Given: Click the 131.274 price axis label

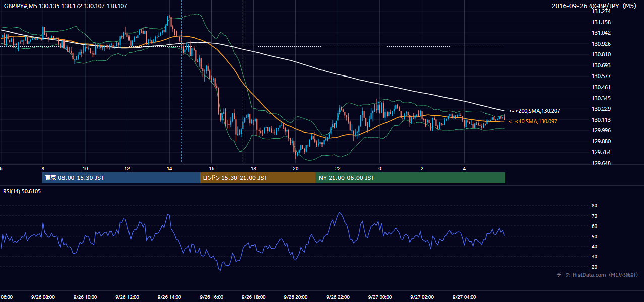Looking at the screenshot, I should coord(601,11).
